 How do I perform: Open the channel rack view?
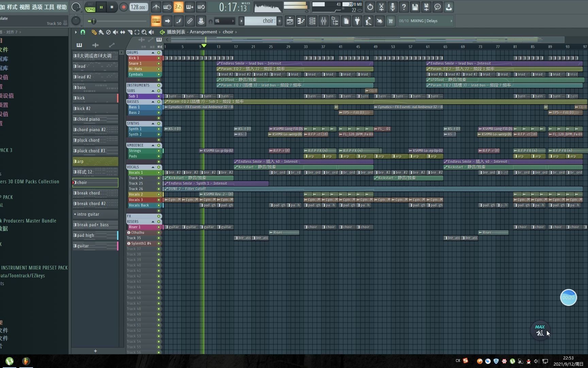point(312,21)
